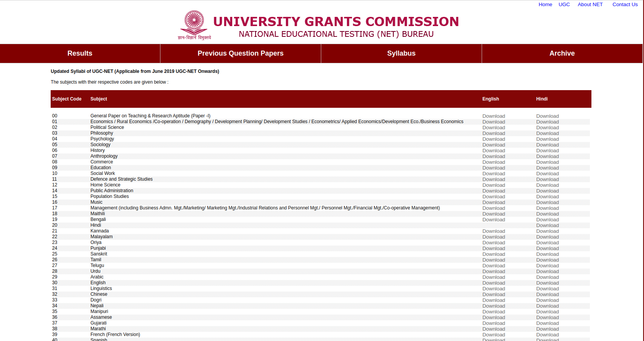
Task: Download Hindi syllabus for History
Action: 547,151
